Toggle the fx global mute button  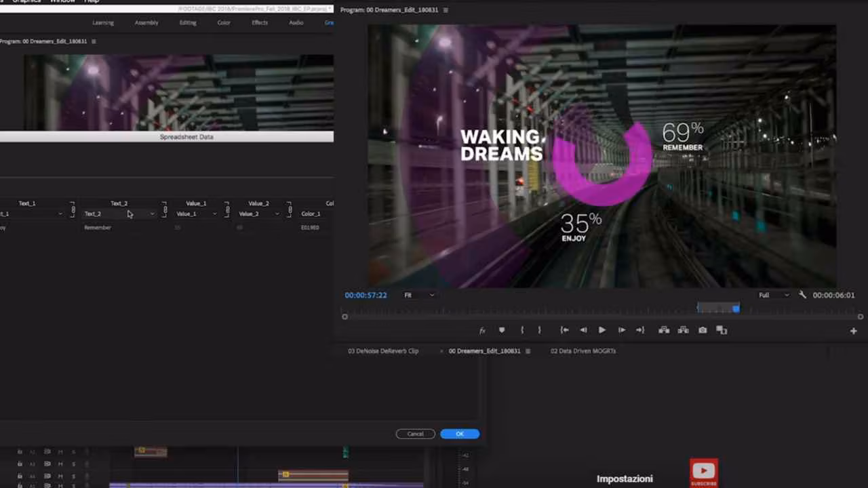(x=482, y=330)
